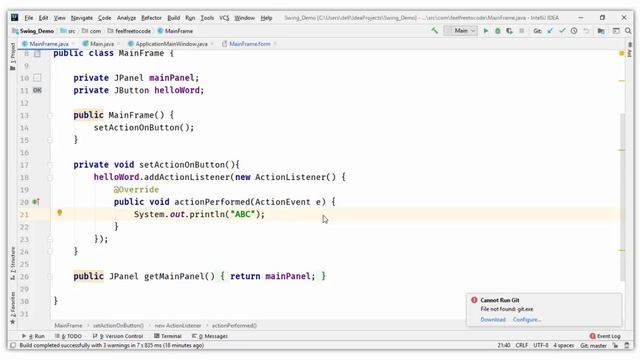Collapse the anonymous ActionListener fold at line 18
The image size is (640, 360).
point(50,178)
